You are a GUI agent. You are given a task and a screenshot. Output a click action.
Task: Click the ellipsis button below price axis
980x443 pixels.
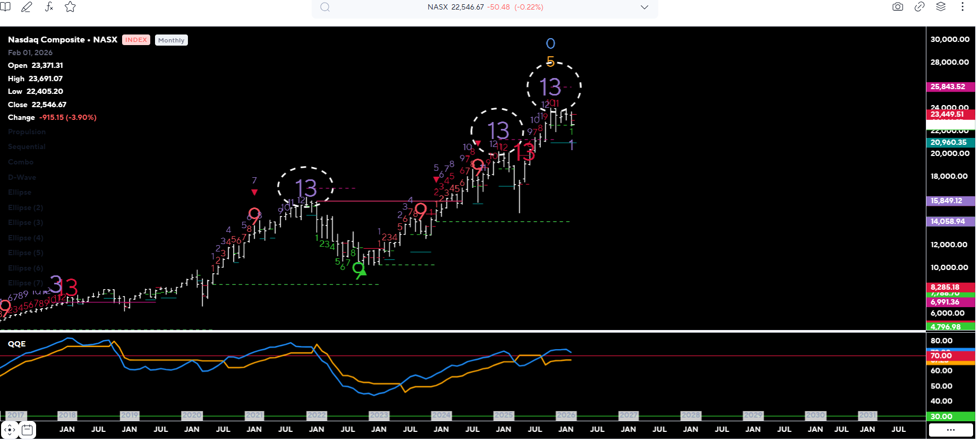(950, 430)
